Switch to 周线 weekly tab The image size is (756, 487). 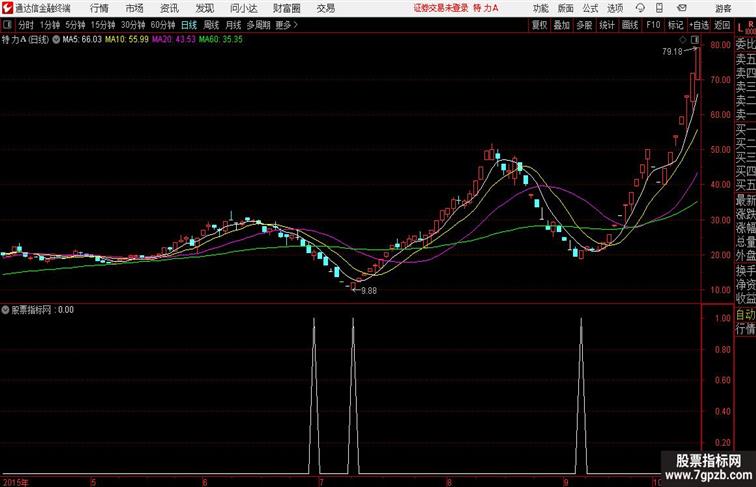click(211, 25)
